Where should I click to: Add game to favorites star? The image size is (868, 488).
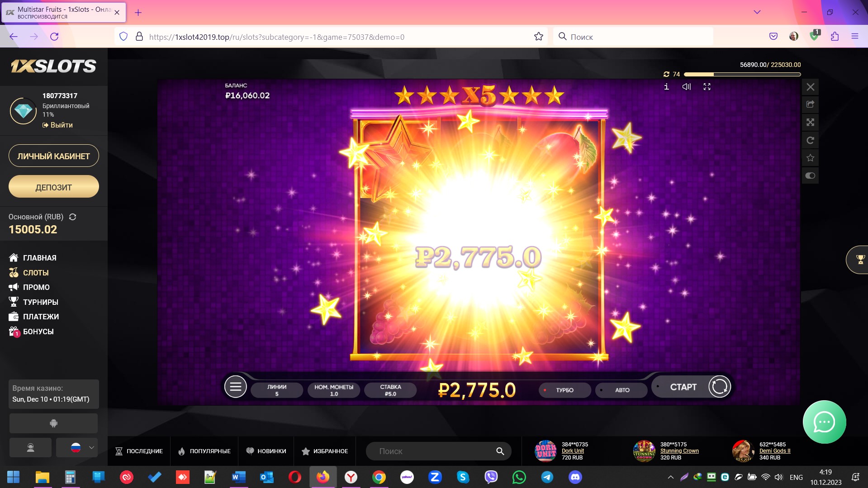(810, 158)
